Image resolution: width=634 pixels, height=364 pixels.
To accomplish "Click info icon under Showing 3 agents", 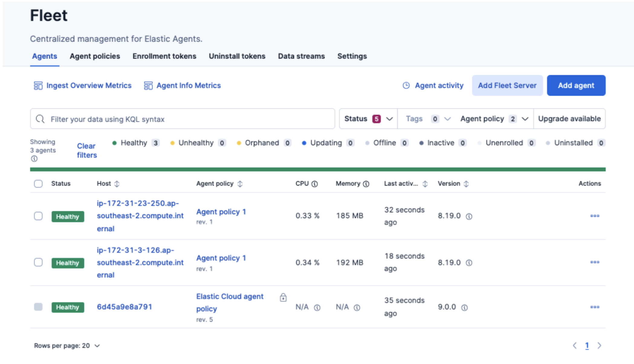I will coord(34,159).
